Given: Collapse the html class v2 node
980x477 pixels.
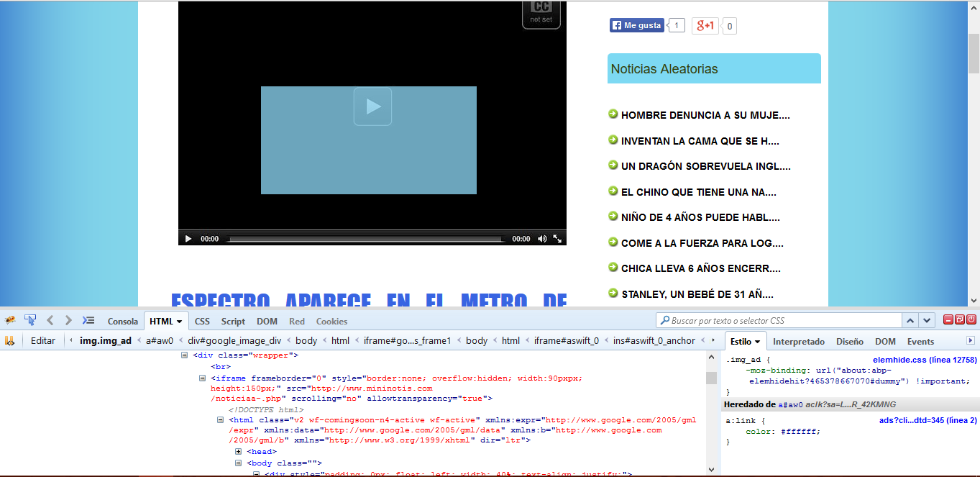Looking at the screenshot, I should (220, 420).
